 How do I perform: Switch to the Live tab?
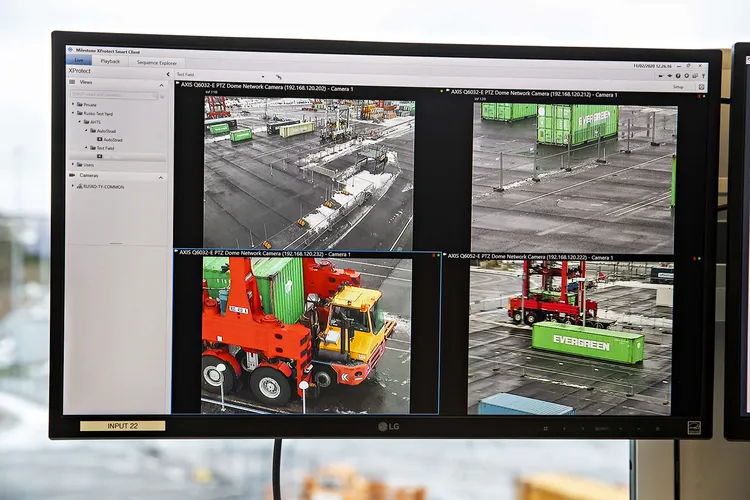pyautogui.click(x=77, y=60)
